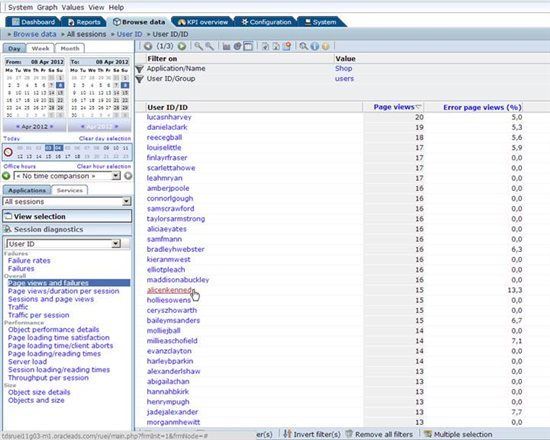The image size is (550, 440).
Task: Open user alicenkennedy
Action: point(169,290)
